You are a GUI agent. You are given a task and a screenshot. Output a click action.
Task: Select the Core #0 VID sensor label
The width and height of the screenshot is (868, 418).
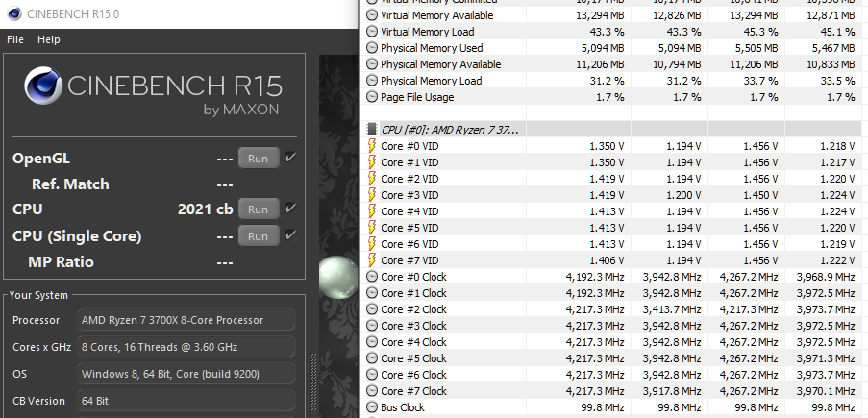point(409,146)
